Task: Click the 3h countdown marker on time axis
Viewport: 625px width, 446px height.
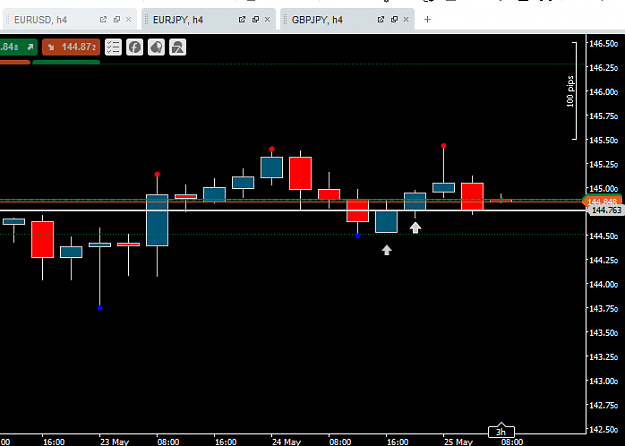Action: tap(501, 432)
